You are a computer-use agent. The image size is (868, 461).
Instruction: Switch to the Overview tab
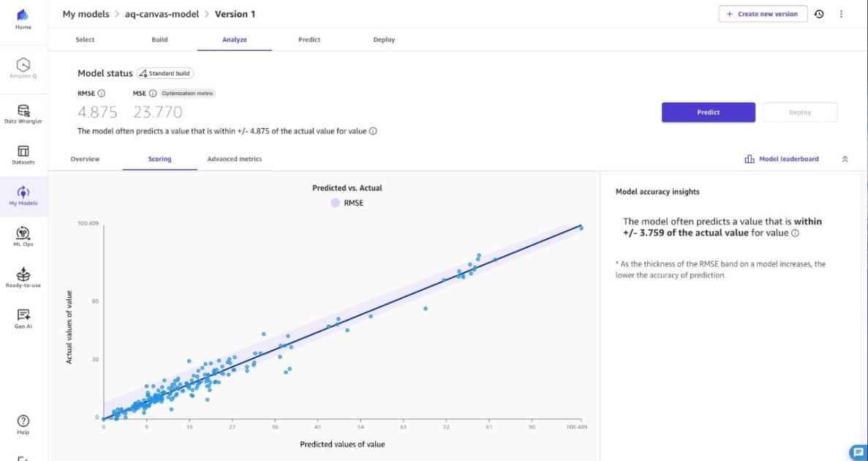coord(85,159)
